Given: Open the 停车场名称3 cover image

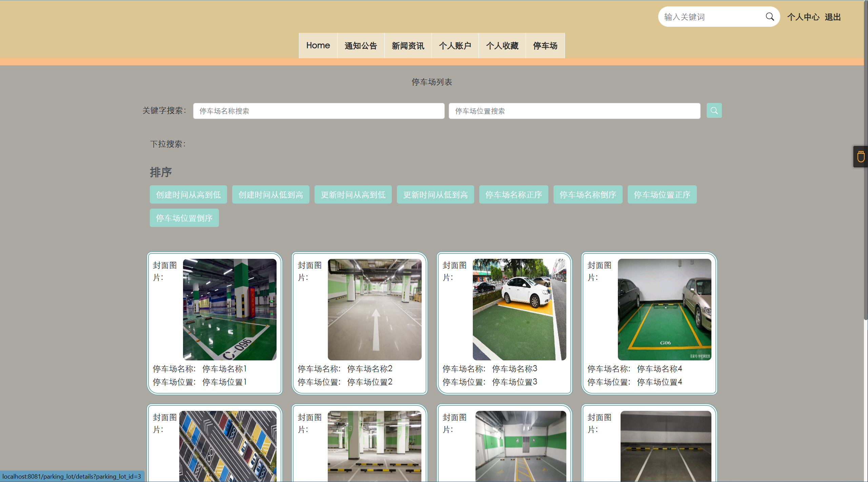Looking at the screenshot, I should pos(519,309).
